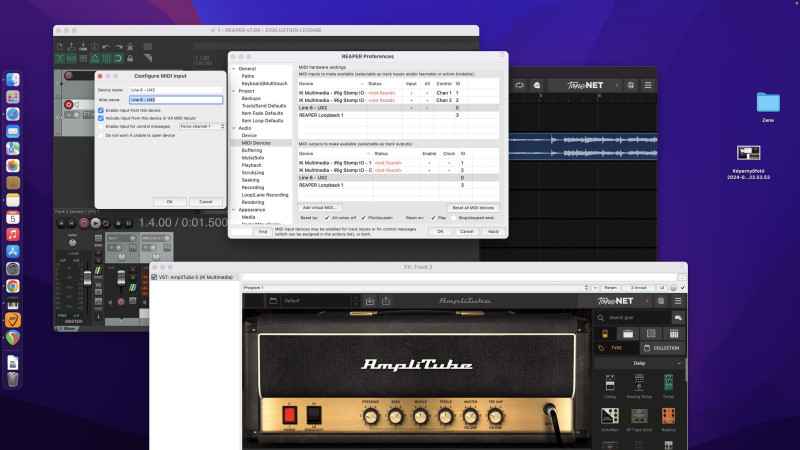Select the amp gear category icon
The image size is (800, 450).
pyautogui.click(x=628, y=334)
